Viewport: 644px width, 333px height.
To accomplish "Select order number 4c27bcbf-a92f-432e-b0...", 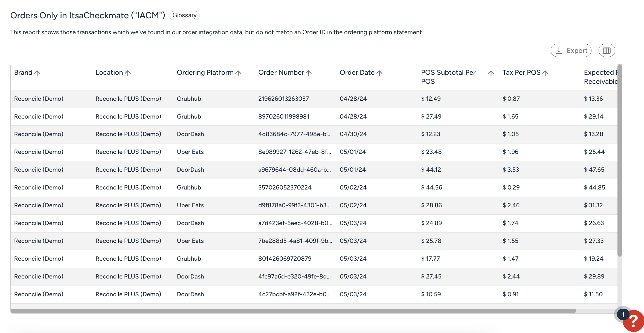I will (x=294, y=294).
